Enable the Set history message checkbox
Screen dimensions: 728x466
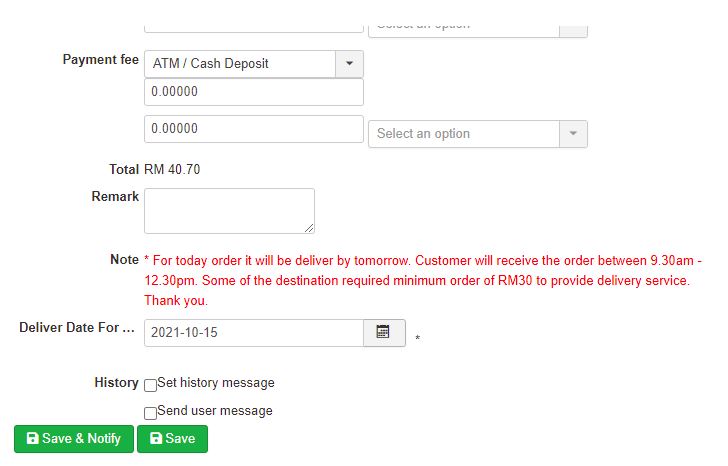(x=150, y=385)
